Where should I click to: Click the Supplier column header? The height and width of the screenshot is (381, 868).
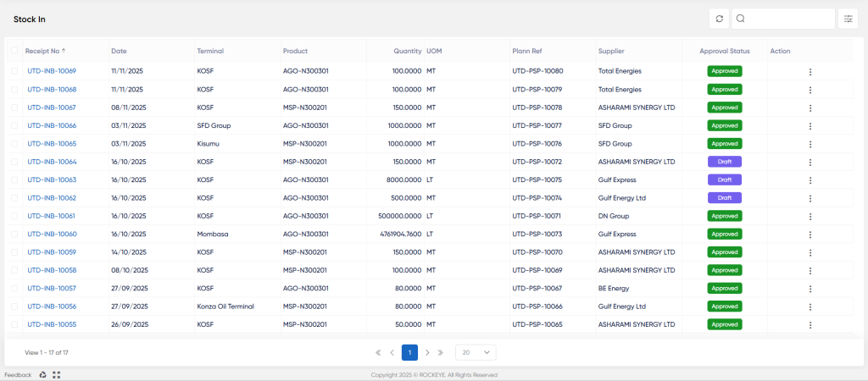[611, 51]
